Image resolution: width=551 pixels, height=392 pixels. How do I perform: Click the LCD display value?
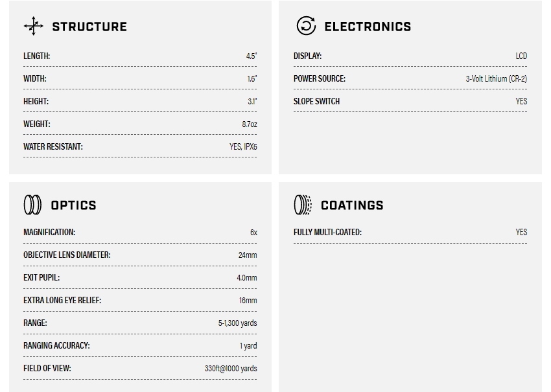pyautogui.click(x=521, y=56)
